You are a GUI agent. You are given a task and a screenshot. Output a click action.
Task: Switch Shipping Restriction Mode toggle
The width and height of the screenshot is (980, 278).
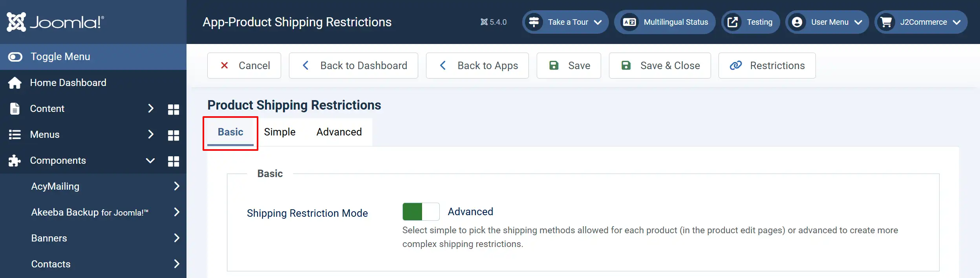coord(421,212)
